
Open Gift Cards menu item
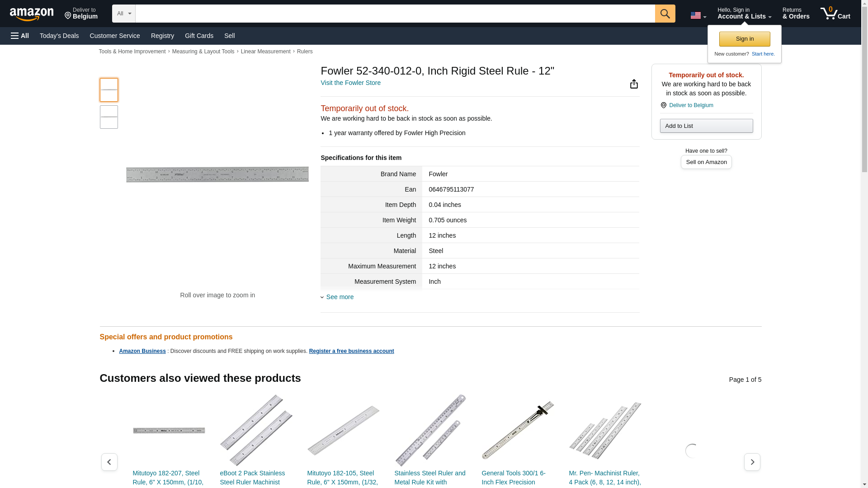point(199,36)
